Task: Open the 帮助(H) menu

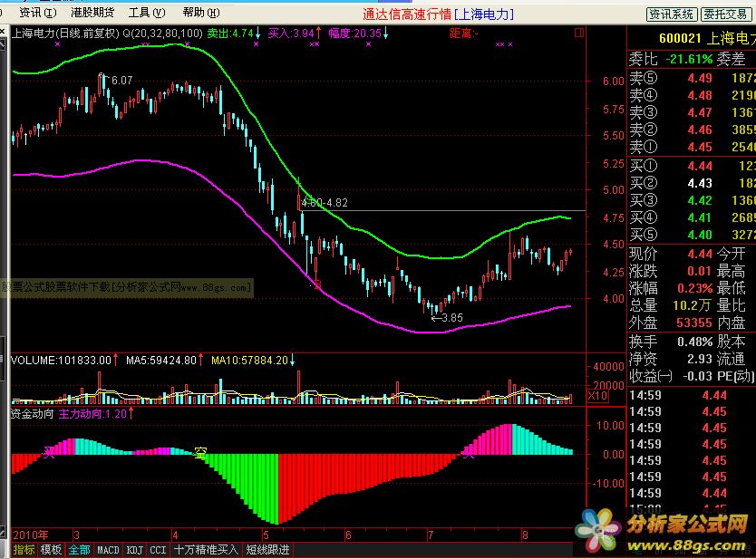Action: point(201,13)
